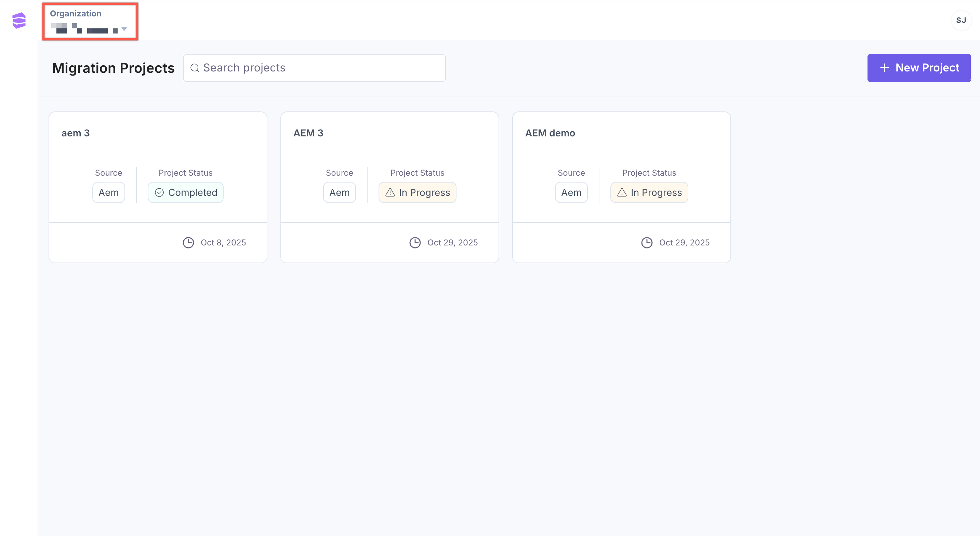The height and width of the screenshot is (536, 980).
Task: Click the clock icon on AEM demo card
Action: pos(647,243)
